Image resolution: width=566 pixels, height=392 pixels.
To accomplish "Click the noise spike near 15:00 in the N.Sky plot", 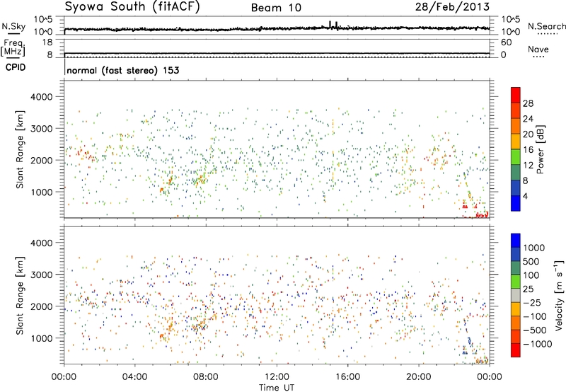I will [330, 24].
